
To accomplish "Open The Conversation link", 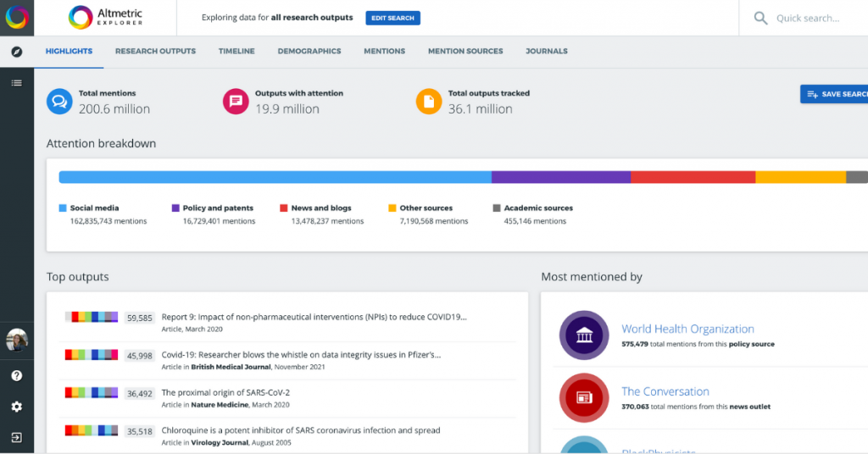I will tap(665, 391).
